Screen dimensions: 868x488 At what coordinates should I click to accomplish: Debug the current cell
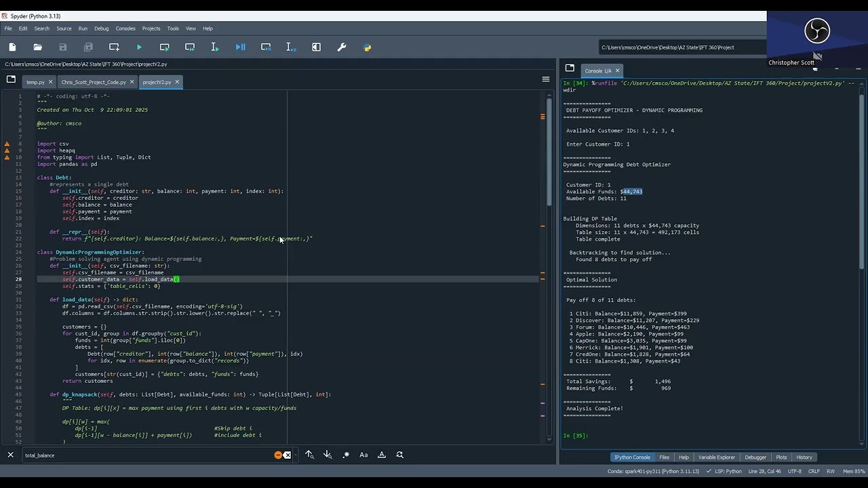[x=266, y=47]
